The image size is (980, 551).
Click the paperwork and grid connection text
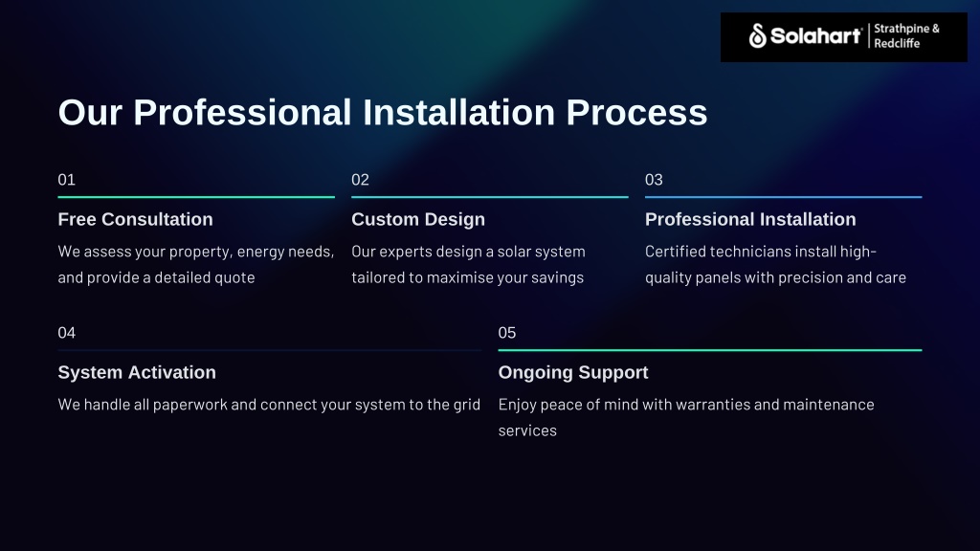(x=269, y=405)
